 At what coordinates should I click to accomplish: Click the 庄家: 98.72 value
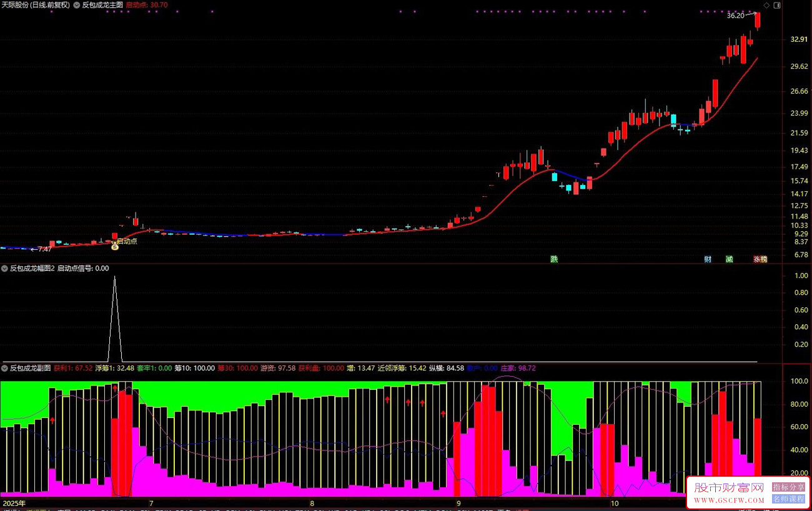[x=518, y=369]
